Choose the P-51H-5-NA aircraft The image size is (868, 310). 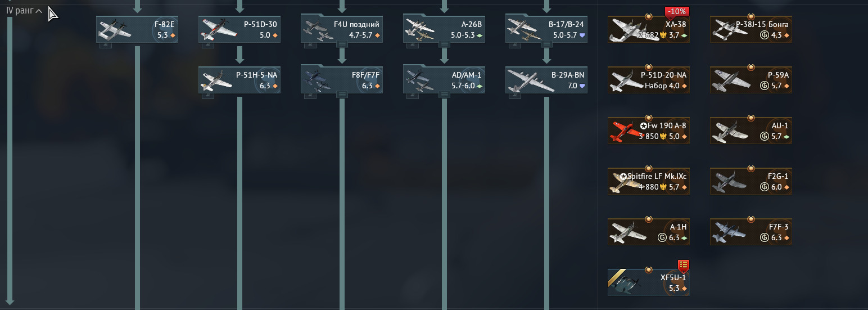coord(239,80)
